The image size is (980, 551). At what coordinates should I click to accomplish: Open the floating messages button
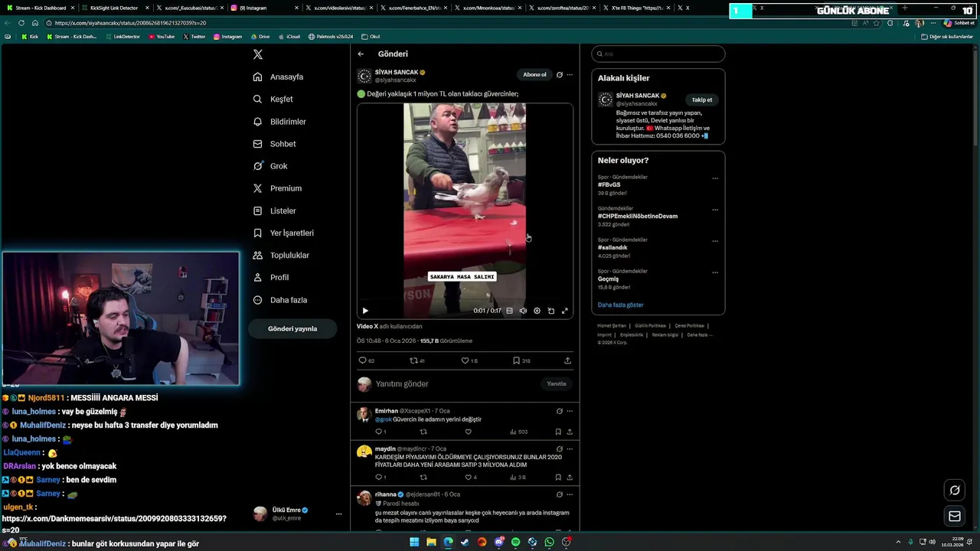[x=955, y=517]
